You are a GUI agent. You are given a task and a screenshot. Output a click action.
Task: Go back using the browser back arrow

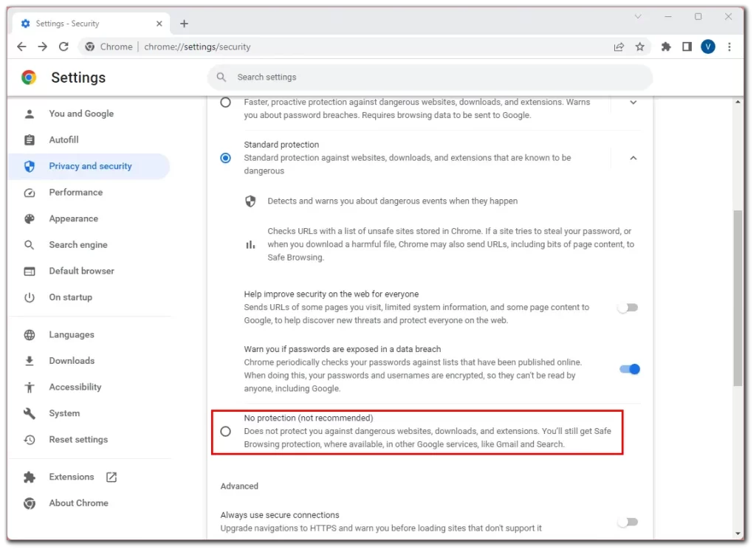(x=21, y=46)
